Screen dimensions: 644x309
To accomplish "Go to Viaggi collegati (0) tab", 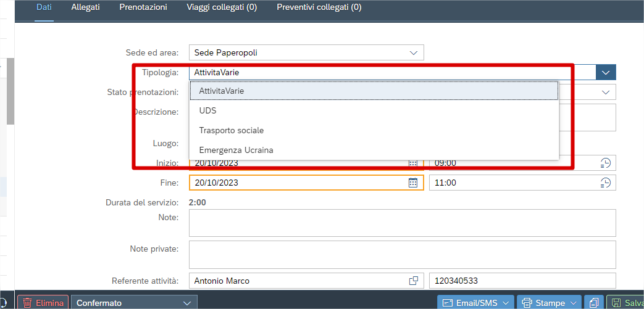I will point(222,7).
